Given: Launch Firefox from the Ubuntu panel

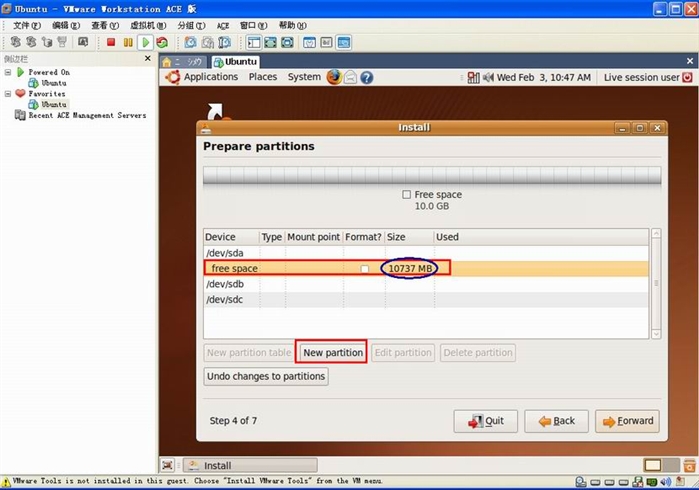Looking at the screenshot, I should pos(334,77).
